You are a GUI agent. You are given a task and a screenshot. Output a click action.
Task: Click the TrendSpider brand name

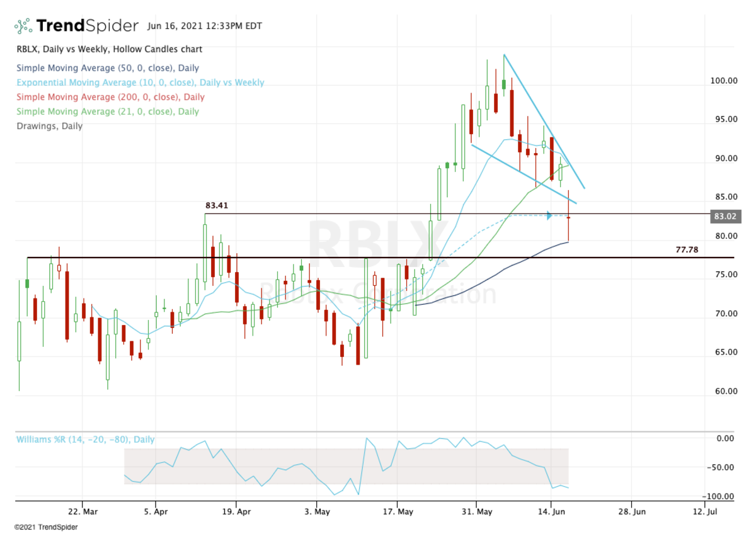87,26
